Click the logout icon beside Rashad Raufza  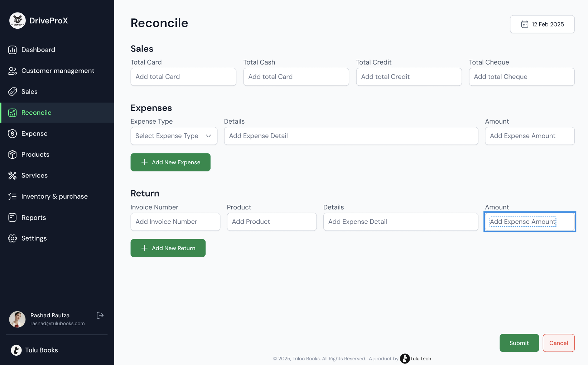click(x=100, y=315)
